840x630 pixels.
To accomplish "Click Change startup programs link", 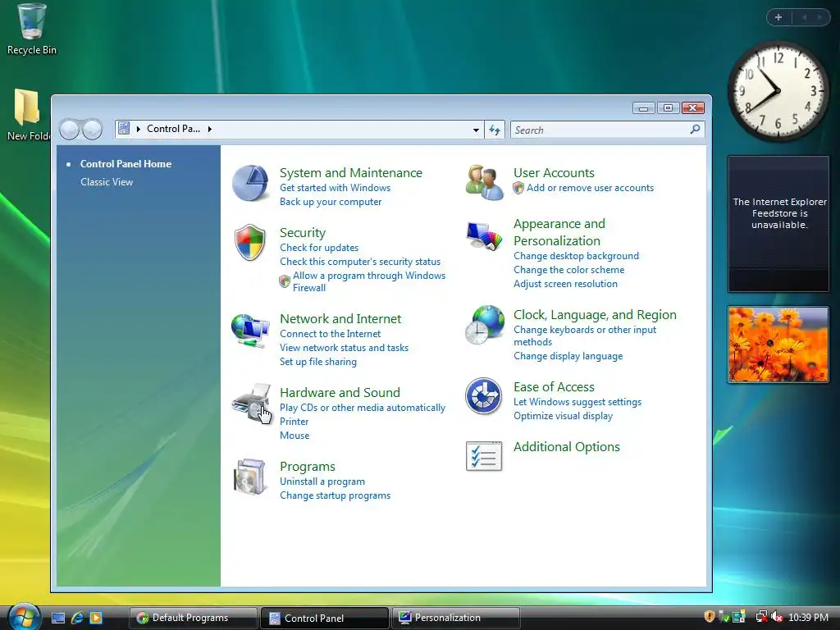I will coord(335,495).
